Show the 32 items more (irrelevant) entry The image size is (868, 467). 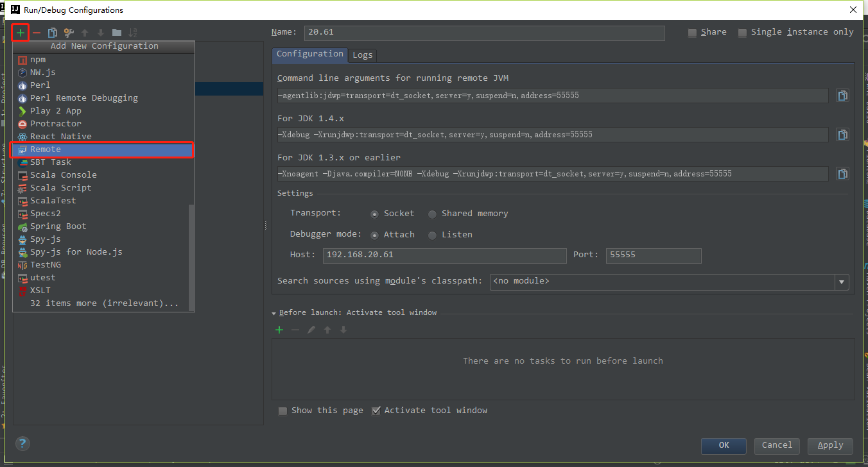103,303
